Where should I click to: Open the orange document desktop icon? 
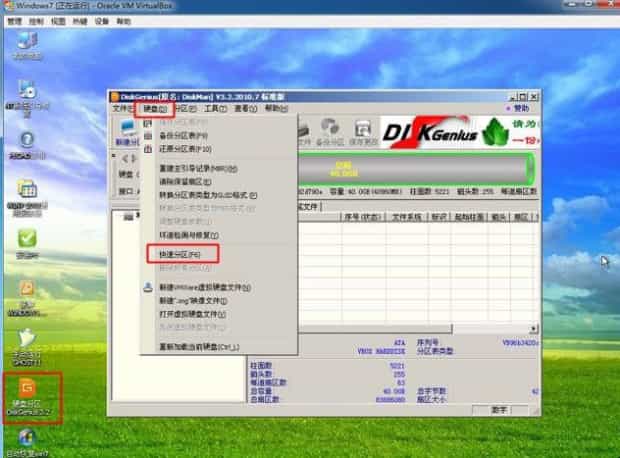(x=26, y=299)
